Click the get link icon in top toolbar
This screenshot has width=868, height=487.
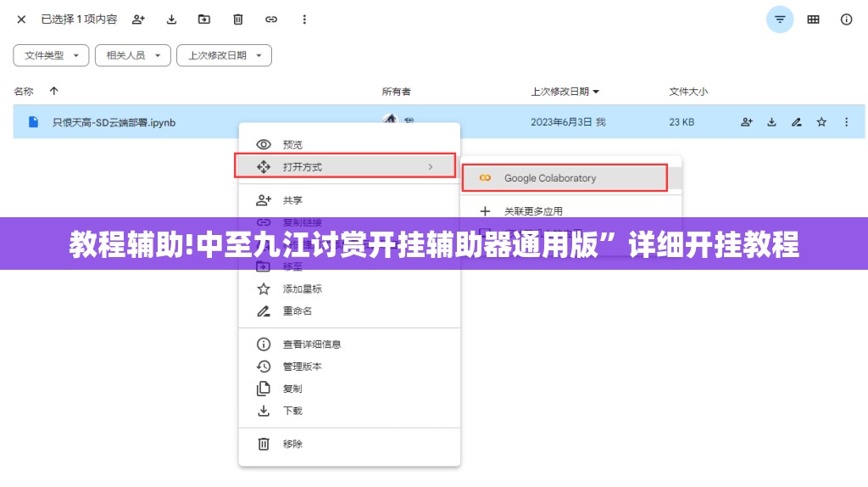270,20
